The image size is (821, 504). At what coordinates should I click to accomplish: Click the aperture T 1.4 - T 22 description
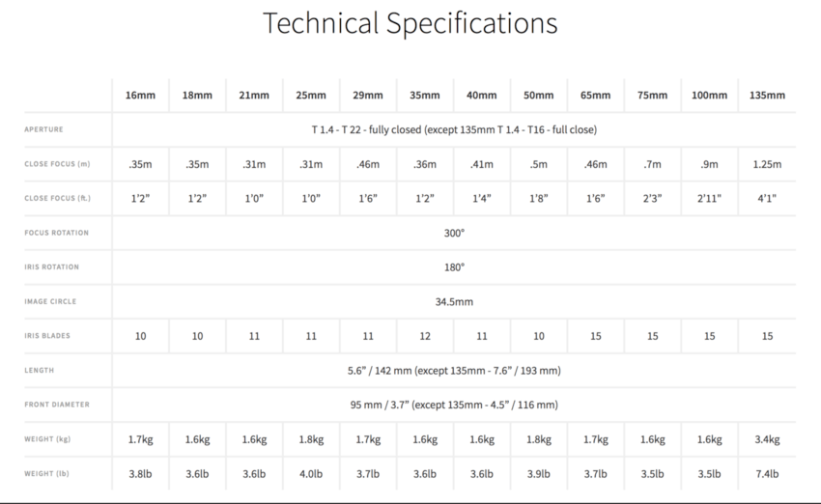[x=454, y=129]
